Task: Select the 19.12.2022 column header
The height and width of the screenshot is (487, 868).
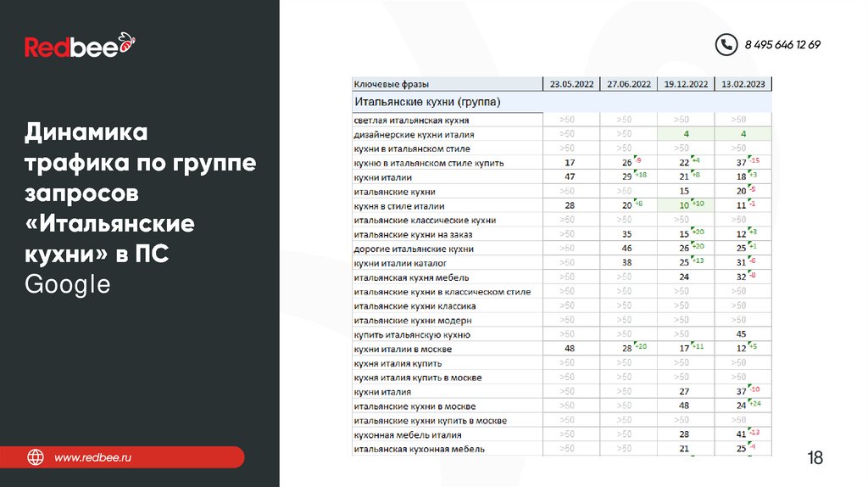Action: [686, 84]
